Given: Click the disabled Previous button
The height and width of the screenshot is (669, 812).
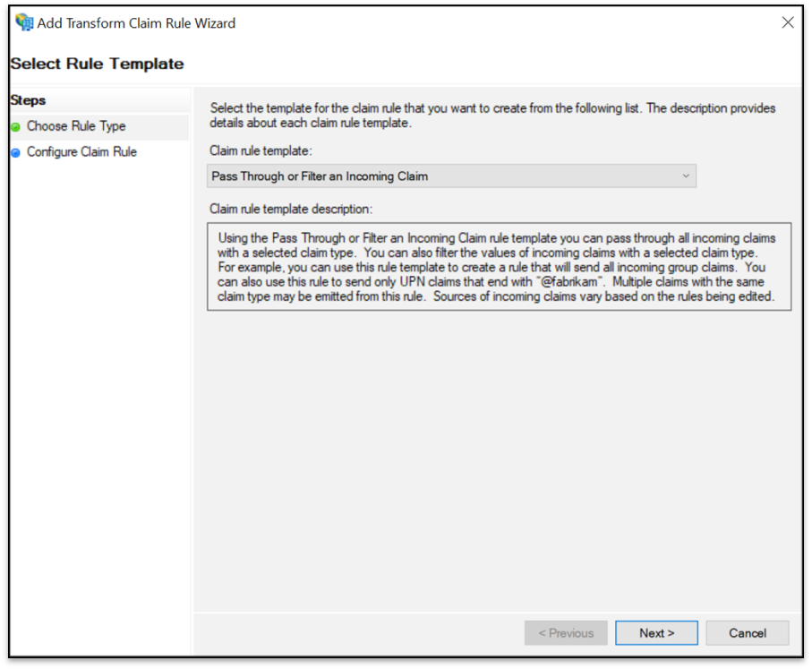Looking at the screenshot, I should pyautogui.click(x=566, y=632).
